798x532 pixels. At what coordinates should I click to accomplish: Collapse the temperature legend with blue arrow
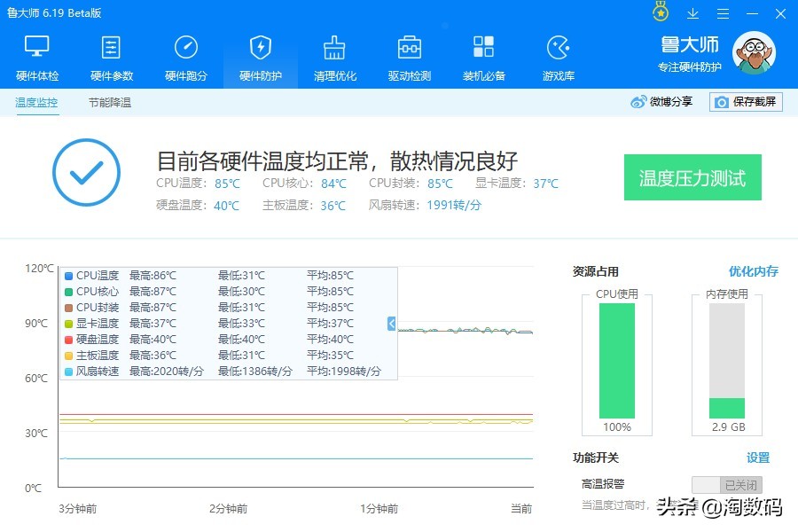coord(390,324)
